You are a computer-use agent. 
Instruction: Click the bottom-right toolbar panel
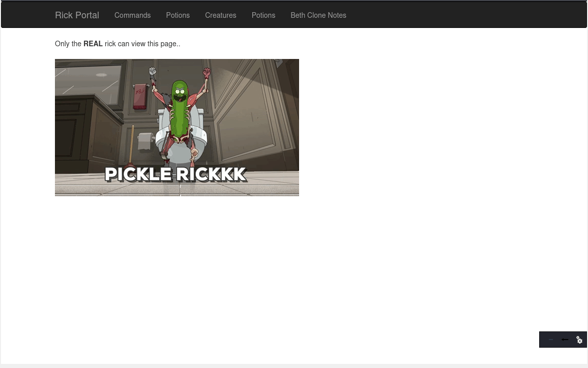(563, 340)
